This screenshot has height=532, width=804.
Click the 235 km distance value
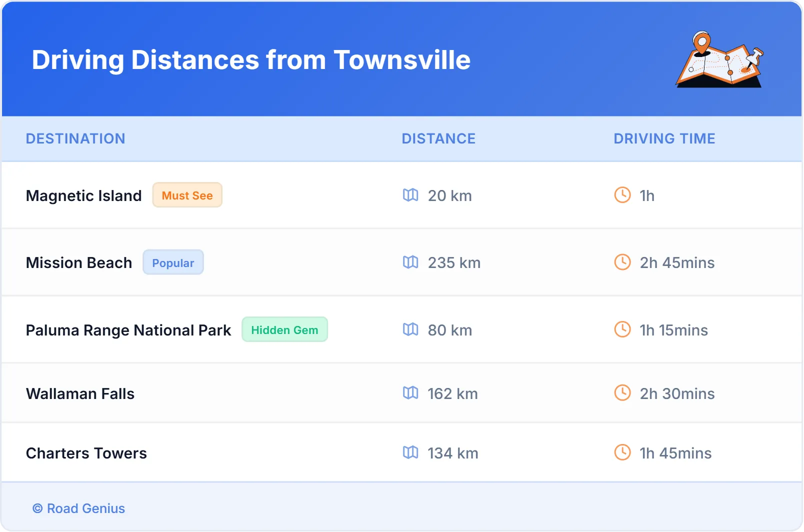click(x=454, y=262)
